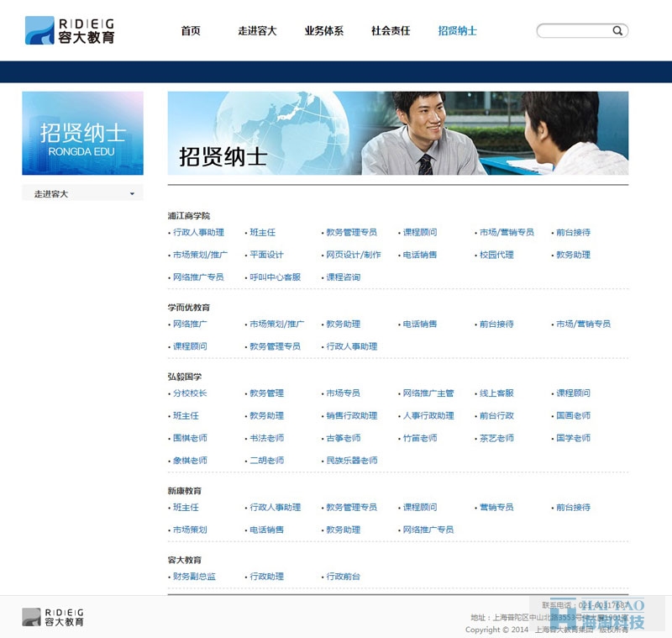Open the 古筝老师 job link

[x=343, y=438]
